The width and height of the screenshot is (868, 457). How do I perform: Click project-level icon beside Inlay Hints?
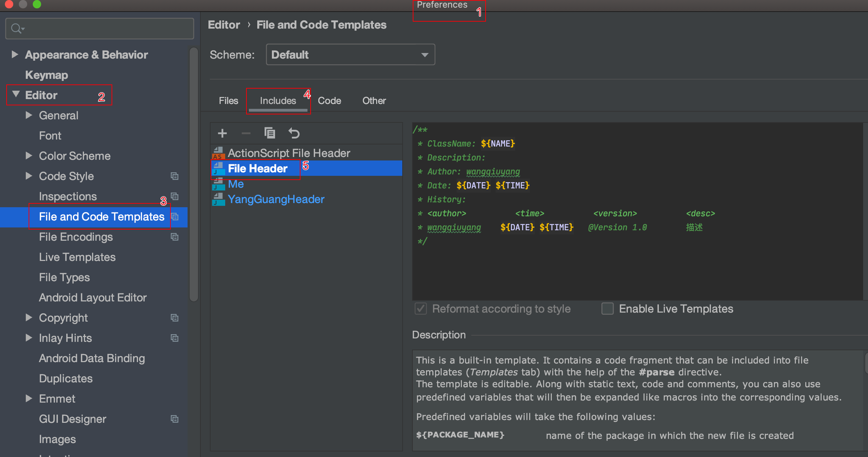[175, 338]
